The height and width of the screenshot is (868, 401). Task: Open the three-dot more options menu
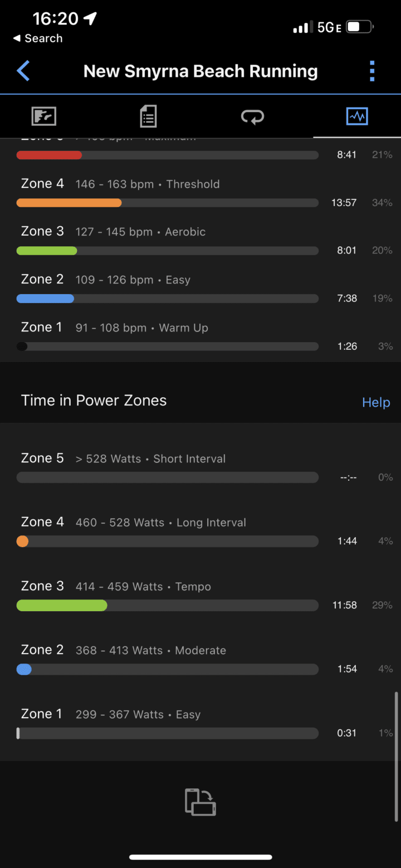[372, 71]
